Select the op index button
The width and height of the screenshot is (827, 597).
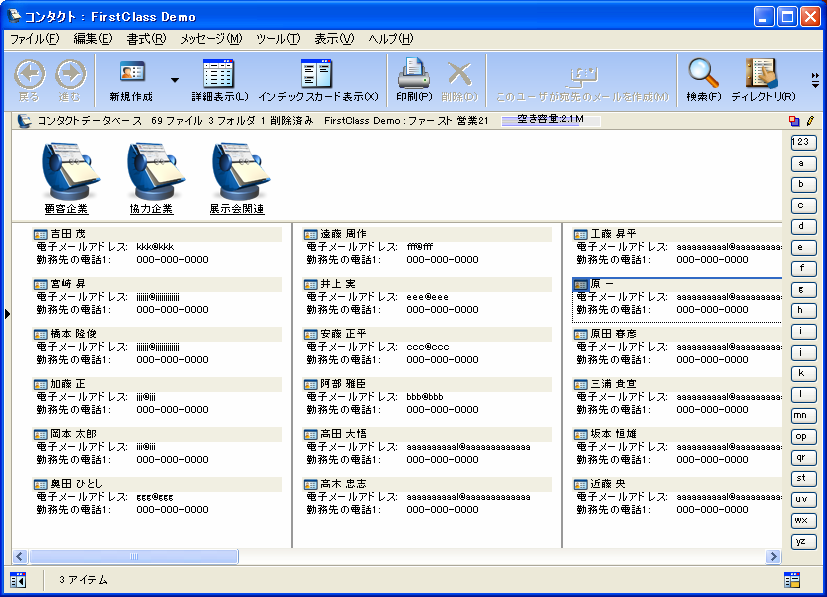(x=803, y=437)
